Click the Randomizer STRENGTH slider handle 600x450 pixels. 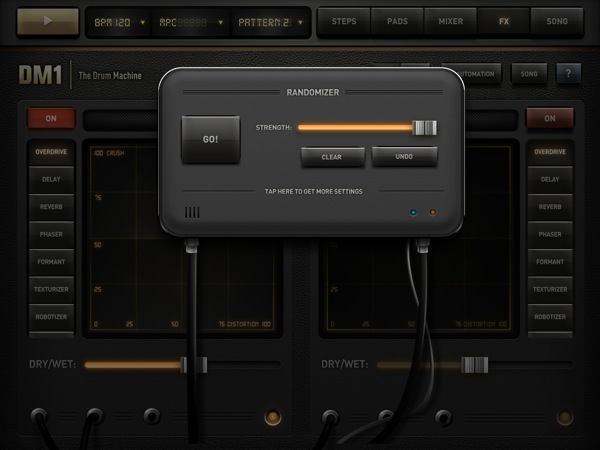coord(424,128)
